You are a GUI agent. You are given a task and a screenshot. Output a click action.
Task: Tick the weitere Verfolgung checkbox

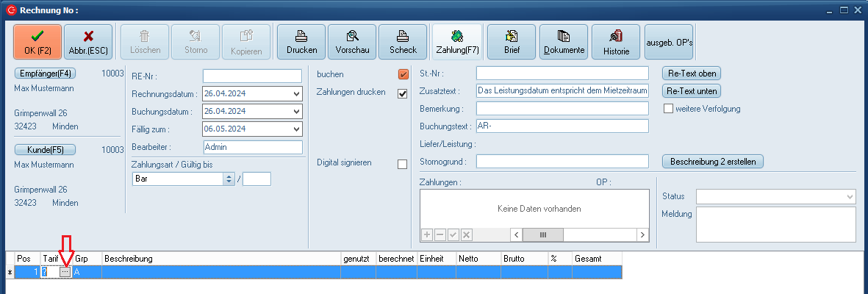pos(669,109)
